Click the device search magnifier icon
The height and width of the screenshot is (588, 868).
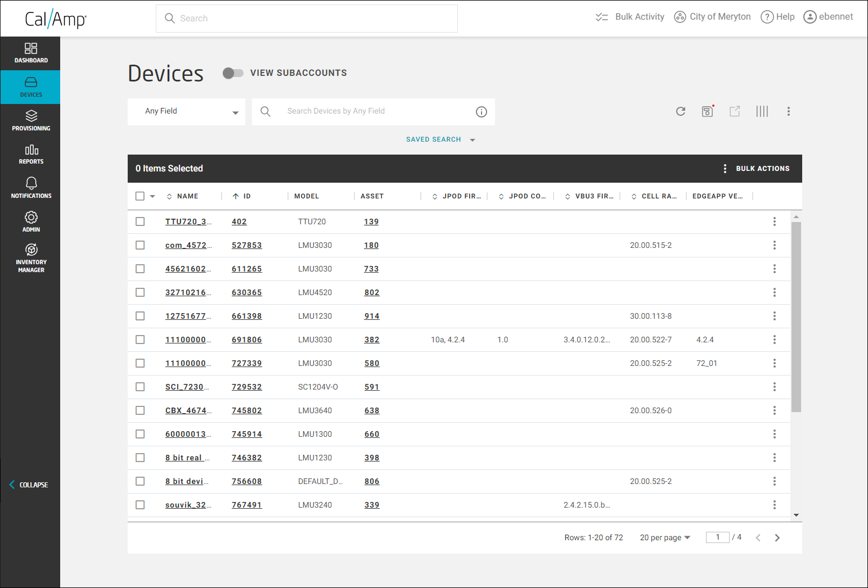pyautogui.click(x=266, y=111)
